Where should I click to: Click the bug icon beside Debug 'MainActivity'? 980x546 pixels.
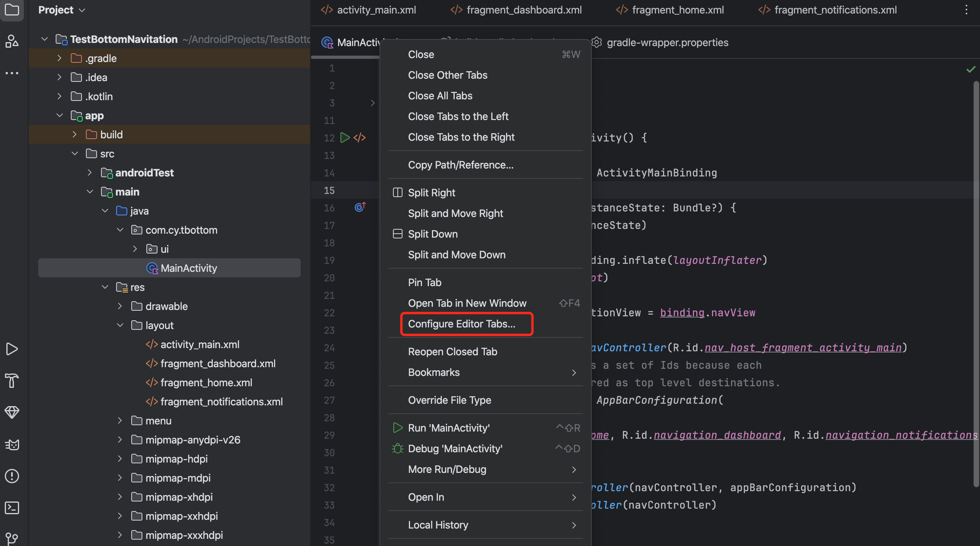point(397,449)
